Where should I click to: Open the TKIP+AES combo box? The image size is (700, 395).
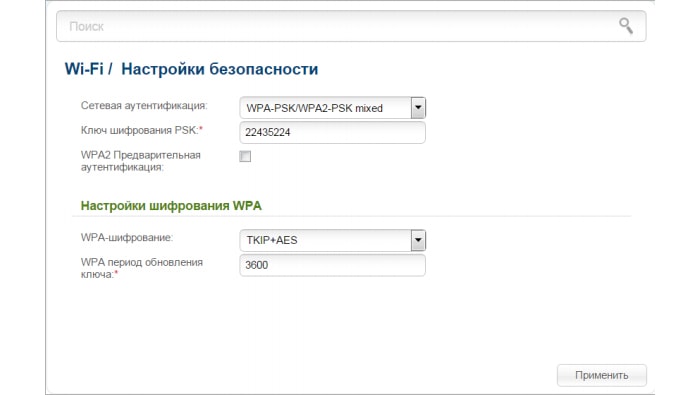pos(332,240)
